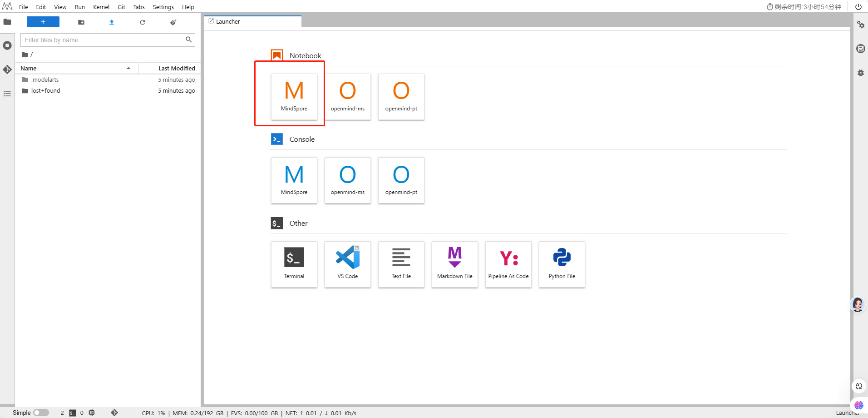Click the remaining time indicator
The width and height of the screenshot is (868, 418).
click(804, 7)
